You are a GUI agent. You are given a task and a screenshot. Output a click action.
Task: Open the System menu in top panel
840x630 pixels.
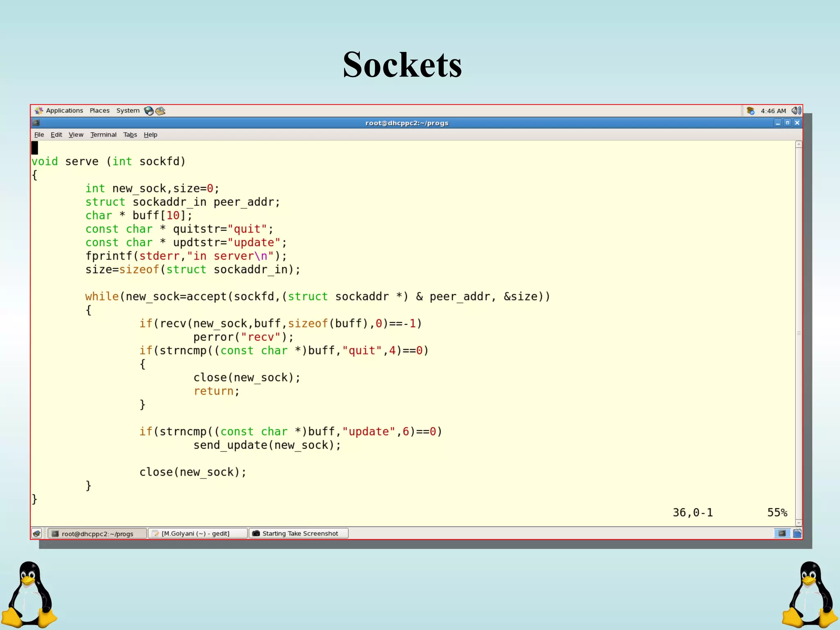[x=128, y=111]
